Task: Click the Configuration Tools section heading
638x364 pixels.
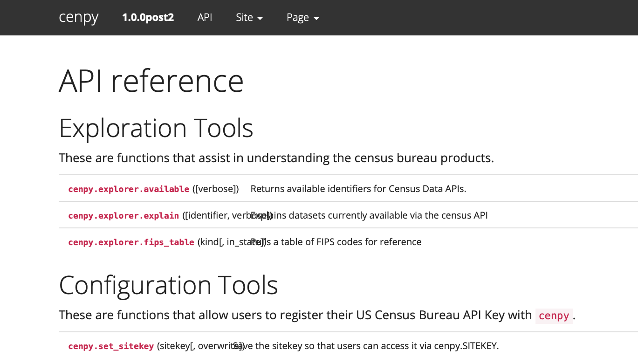Action: (168, 285)
